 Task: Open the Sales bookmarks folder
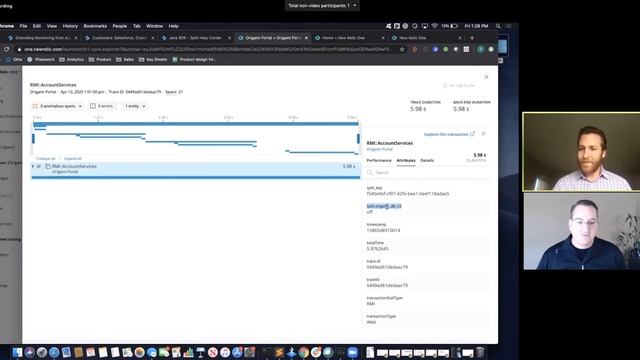(125, 60)
